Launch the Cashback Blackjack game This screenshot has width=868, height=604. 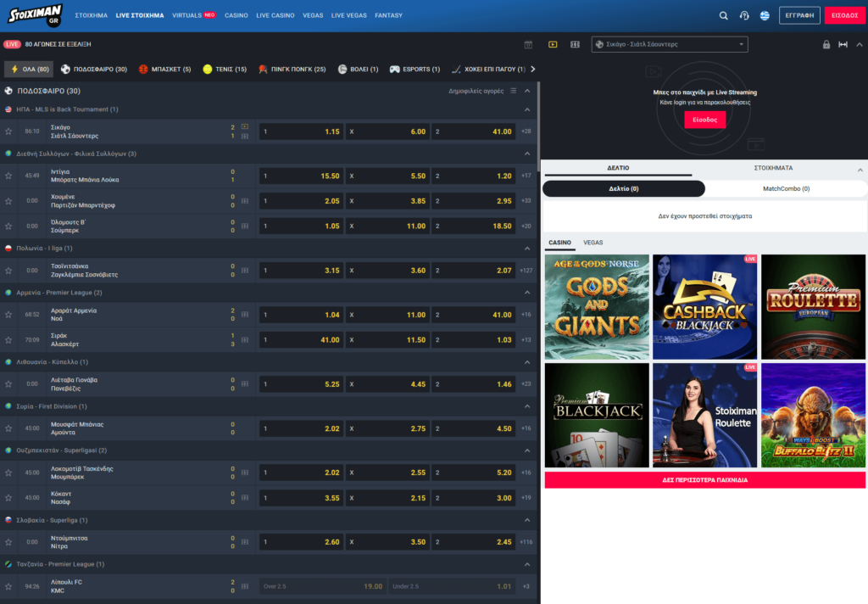[704, 307]
